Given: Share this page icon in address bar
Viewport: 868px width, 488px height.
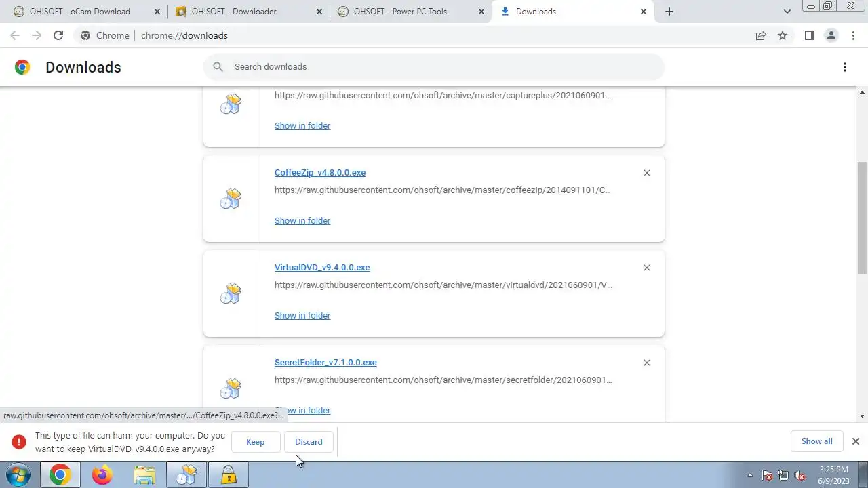Looking at the screenshot, I should click(x=761, y=35).
